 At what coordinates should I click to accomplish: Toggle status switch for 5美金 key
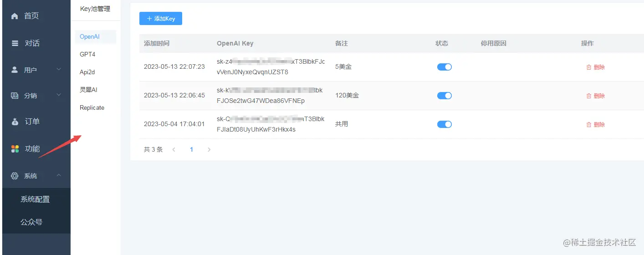tap(445, 67)
